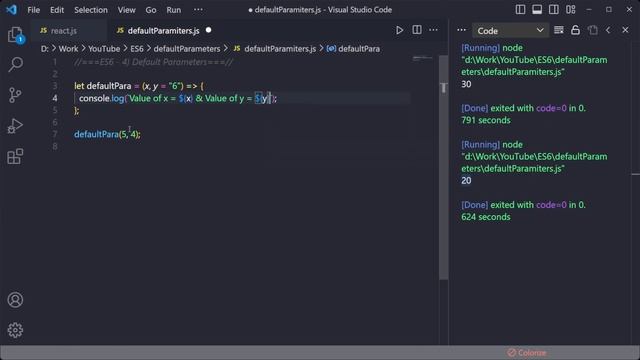Open output log in editor
Image resolution: width=640 pixels, height=360 pixels.
[592, 30]
